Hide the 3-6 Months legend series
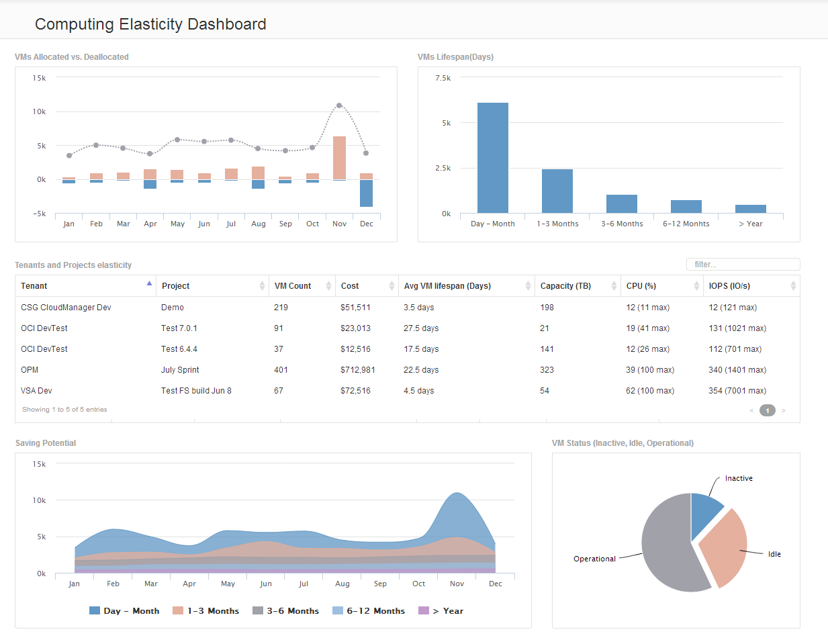The height and width of the screenshot is (644, 828). (285, 611)
